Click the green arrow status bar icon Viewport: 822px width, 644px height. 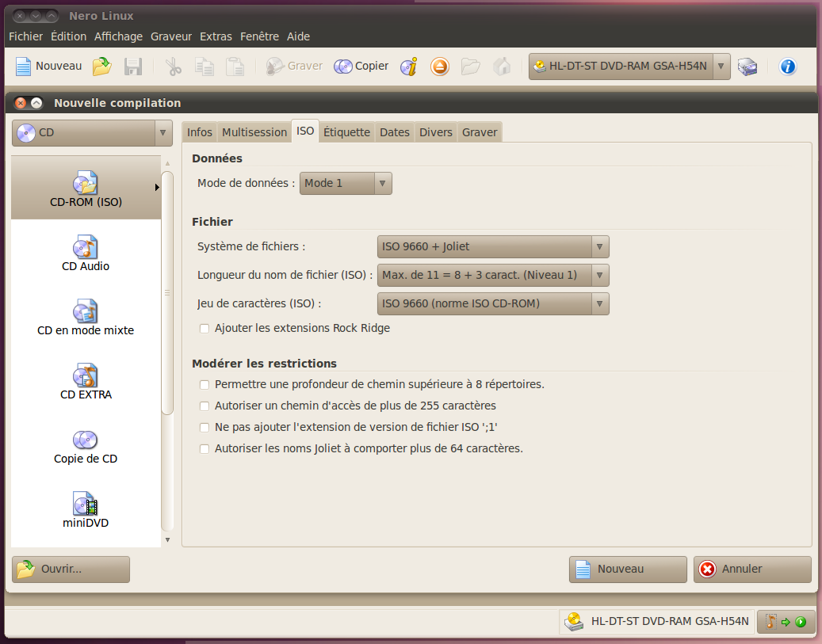pyautogui.click(x=786, y=622)
